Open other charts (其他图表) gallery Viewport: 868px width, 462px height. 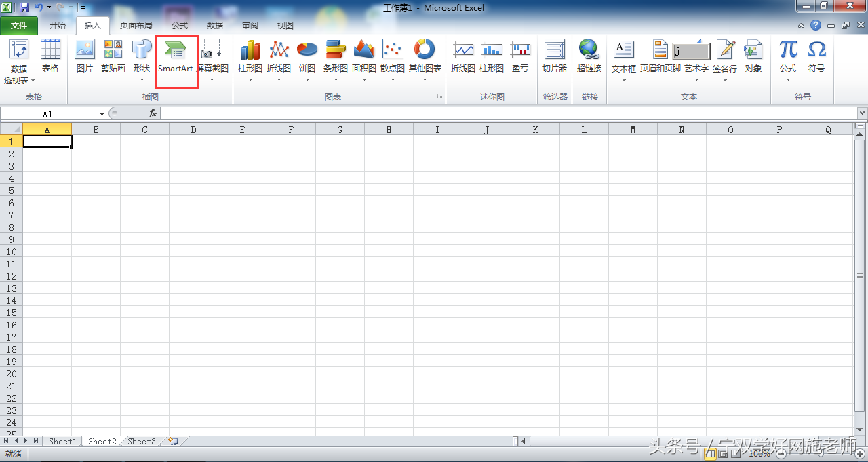coord(425,60)
